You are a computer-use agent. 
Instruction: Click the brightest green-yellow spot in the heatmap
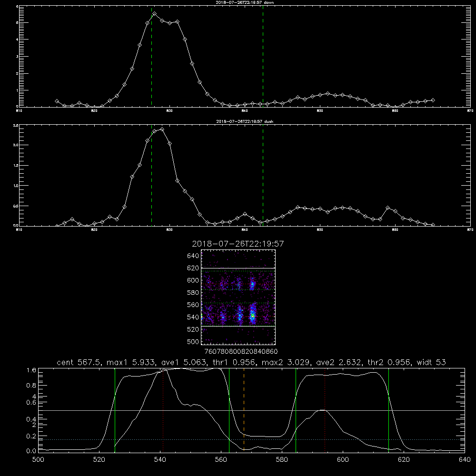pyautogui.click(x=252, y=316)
